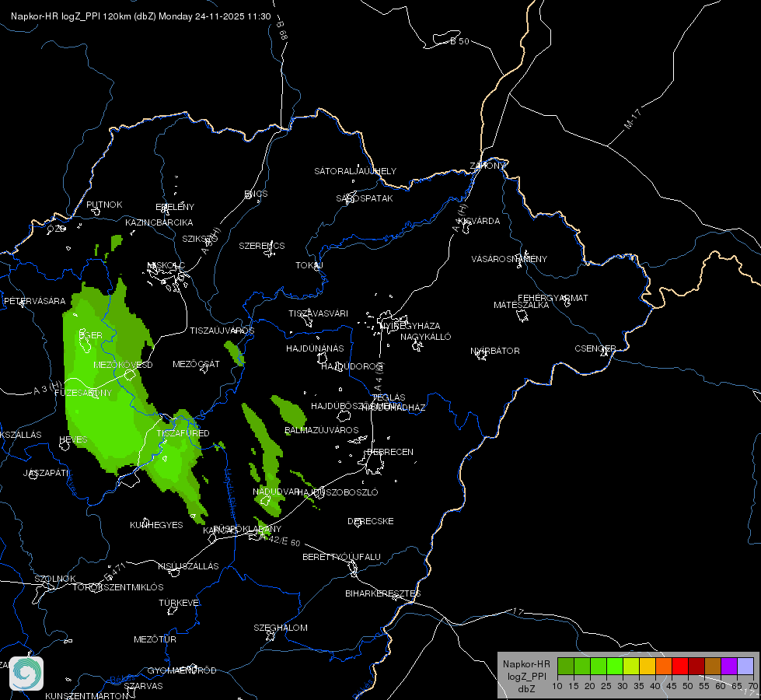
Task: Click the GYOMAENDRŐD city label
Action: tap(182, 670)
